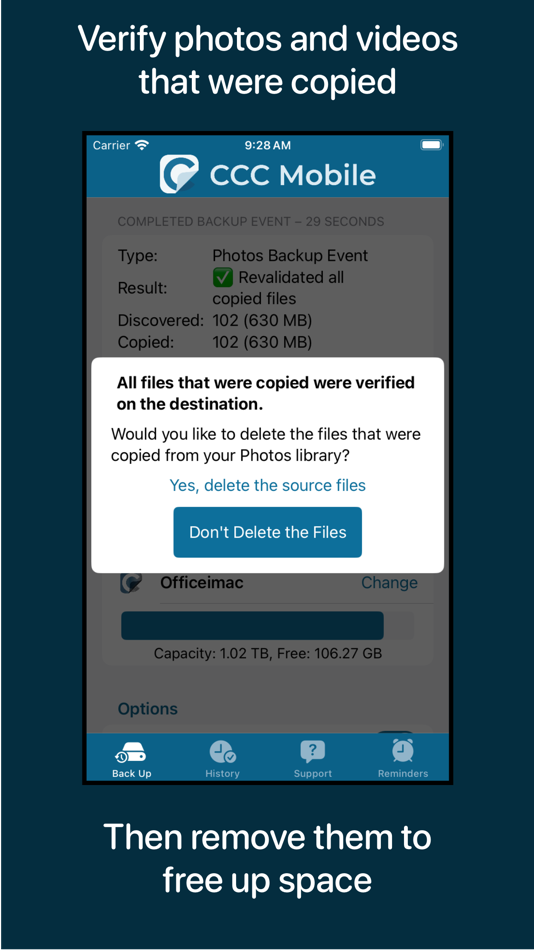Click Don't Delete the Files button
Screen dimensions: 534x950
click(x=268, y=533)
